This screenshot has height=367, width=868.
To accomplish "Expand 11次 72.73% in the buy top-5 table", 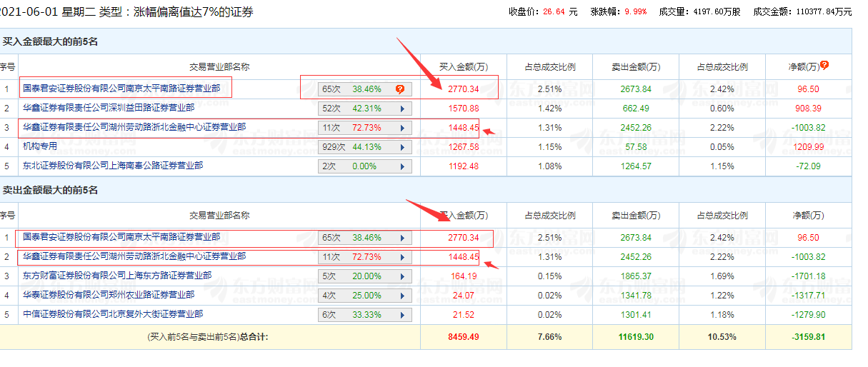I will [402, 128].
